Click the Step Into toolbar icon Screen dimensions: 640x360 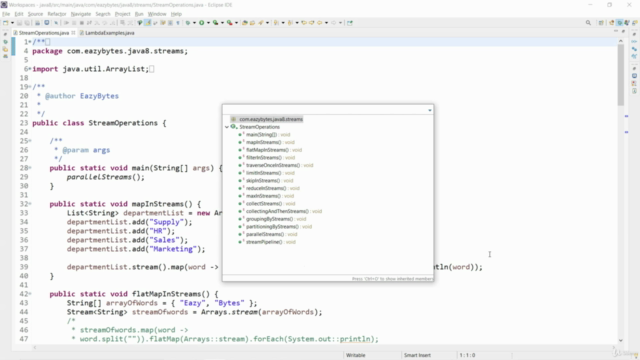(97, 23)
